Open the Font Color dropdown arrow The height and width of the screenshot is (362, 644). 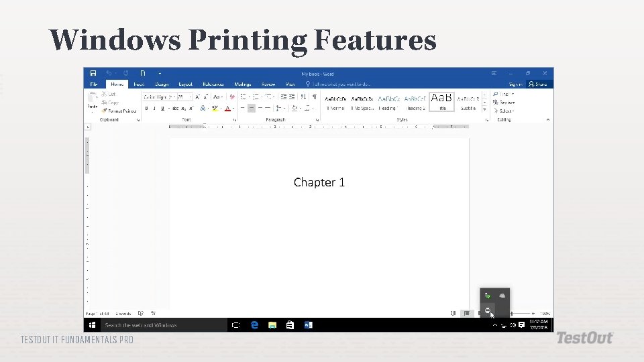point(233,109)
